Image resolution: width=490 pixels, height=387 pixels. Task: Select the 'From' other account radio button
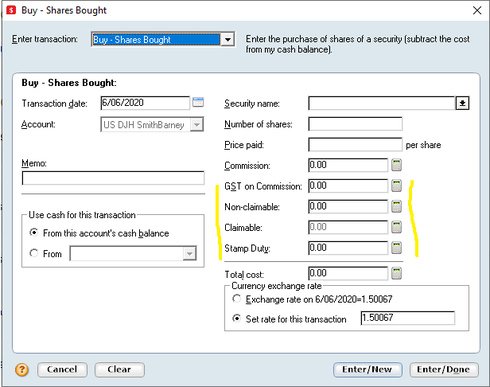(x=34, y=253)
